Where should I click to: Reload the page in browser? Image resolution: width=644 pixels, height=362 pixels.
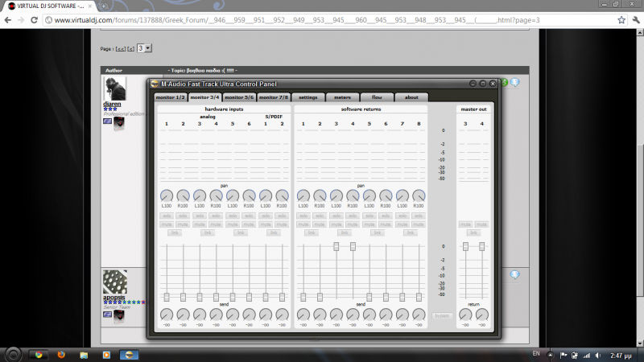[x=34, y=20]
